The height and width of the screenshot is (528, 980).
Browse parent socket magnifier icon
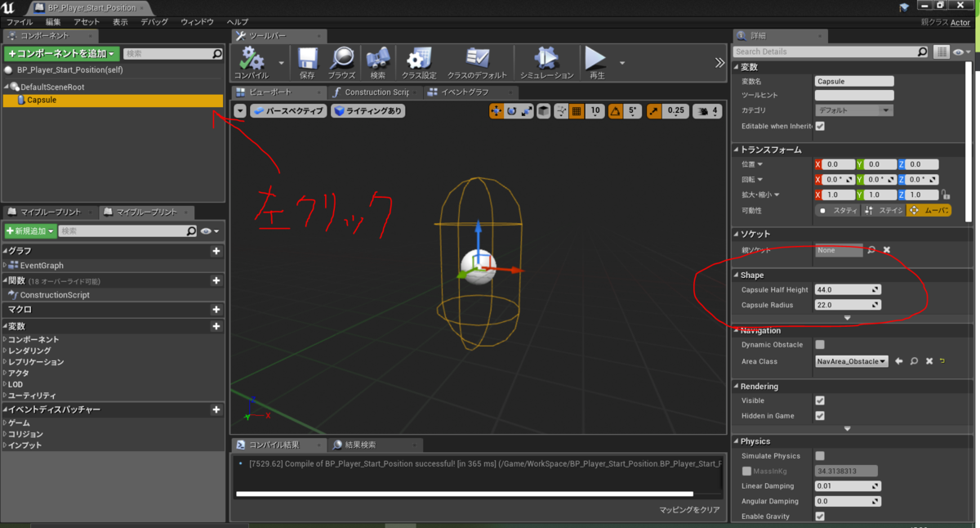tap(871, 250)
